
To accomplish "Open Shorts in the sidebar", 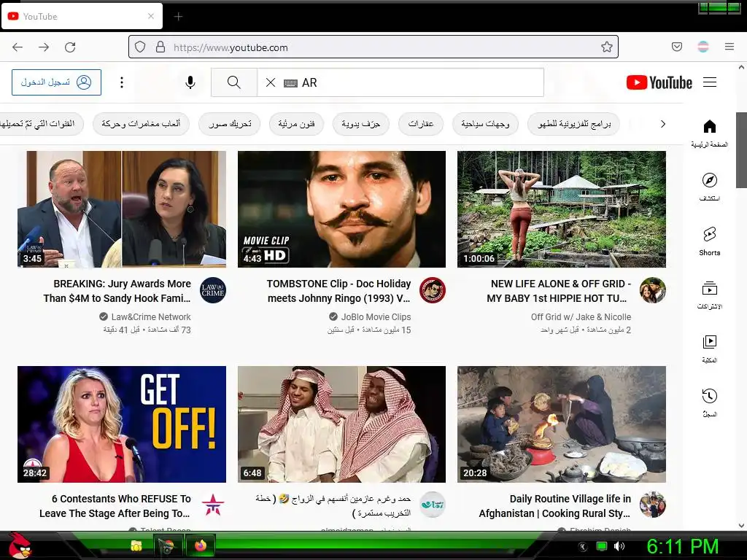I will tap(709, 241).
